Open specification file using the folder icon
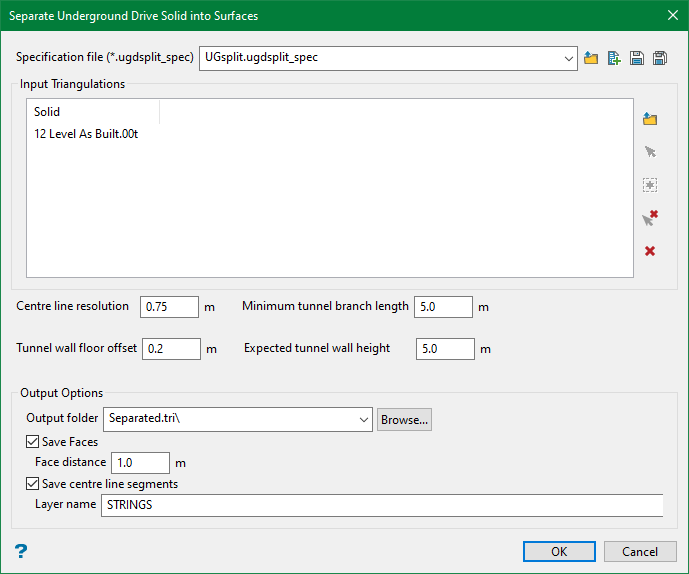The height and width of the screenshot is (574, 689). 591,58
